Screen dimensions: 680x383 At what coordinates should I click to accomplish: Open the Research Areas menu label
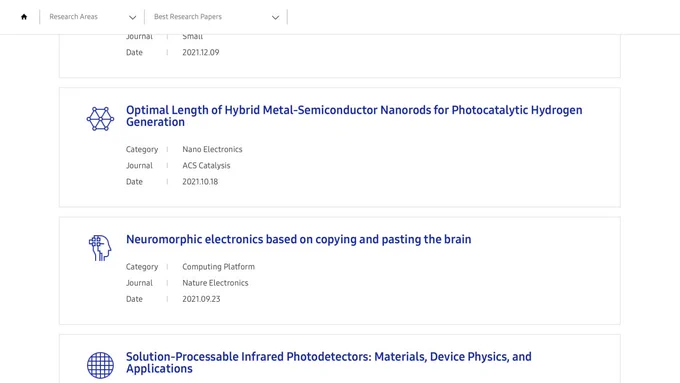(x=73, y=16)
